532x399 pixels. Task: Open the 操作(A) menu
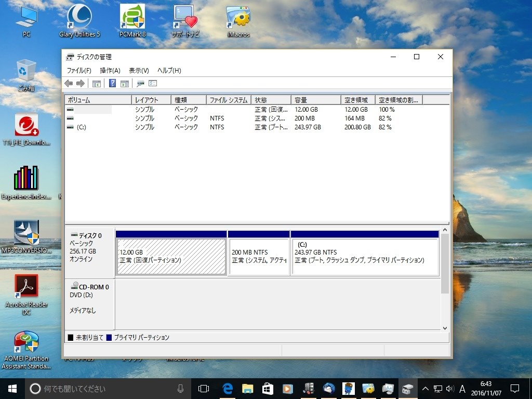110,70
